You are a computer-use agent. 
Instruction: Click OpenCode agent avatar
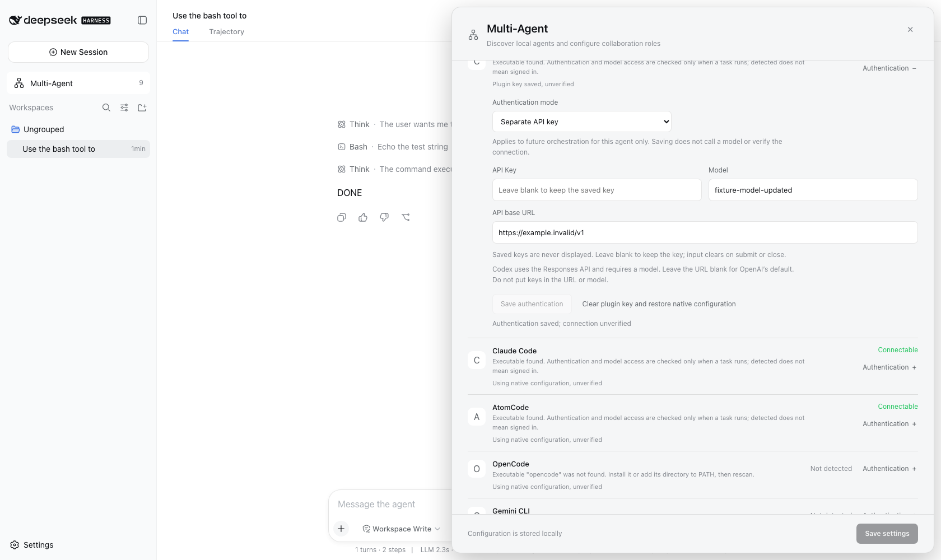pyautogui.click(x=477, y=469)
